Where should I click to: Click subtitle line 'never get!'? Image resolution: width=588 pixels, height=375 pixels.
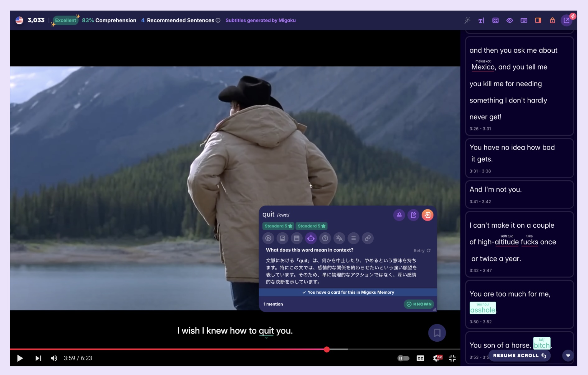[x=485, y=117]
